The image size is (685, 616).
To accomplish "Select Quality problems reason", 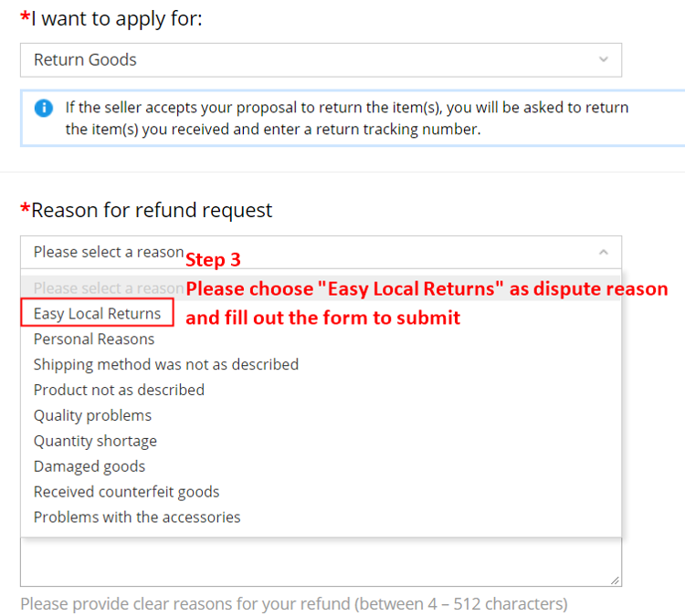I will click(x=92, y=415).
